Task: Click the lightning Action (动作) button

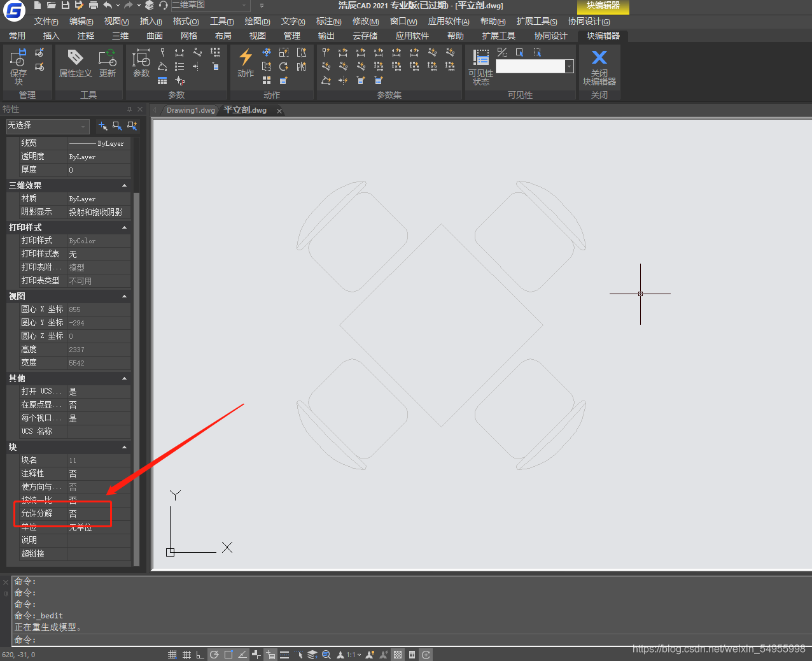Action: click(x=246, y=64)
